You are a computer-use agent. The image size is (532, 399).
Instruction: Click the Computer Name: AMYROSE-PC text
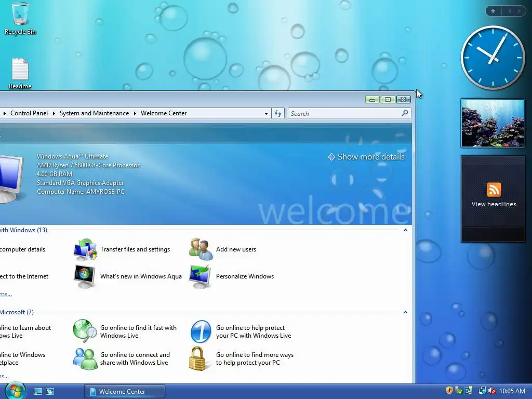click(81, 192)
